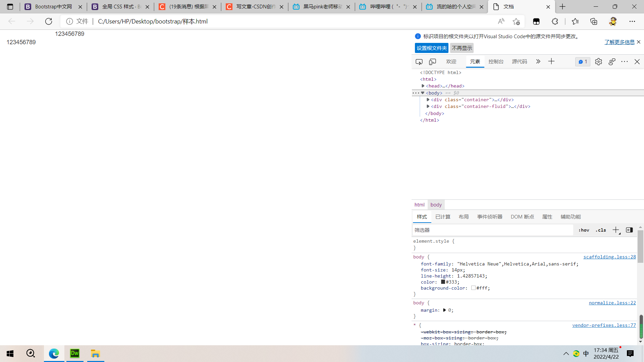Click the new style rule plus icon
This screenshot has width=644, height=362.
(616, 230)
